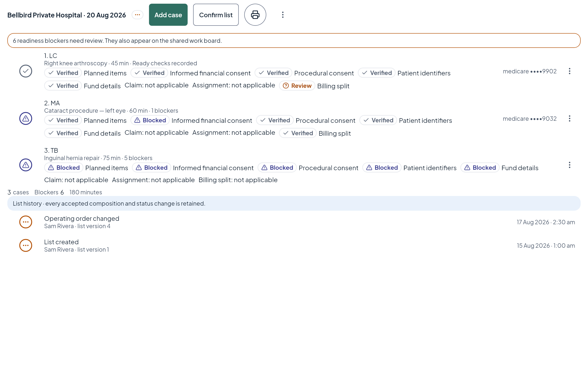Viewport: 588px width, 368px height.
Task: Click the Review badge for LC Billing split
Action: pyautogui.click(x=297, y=86)
